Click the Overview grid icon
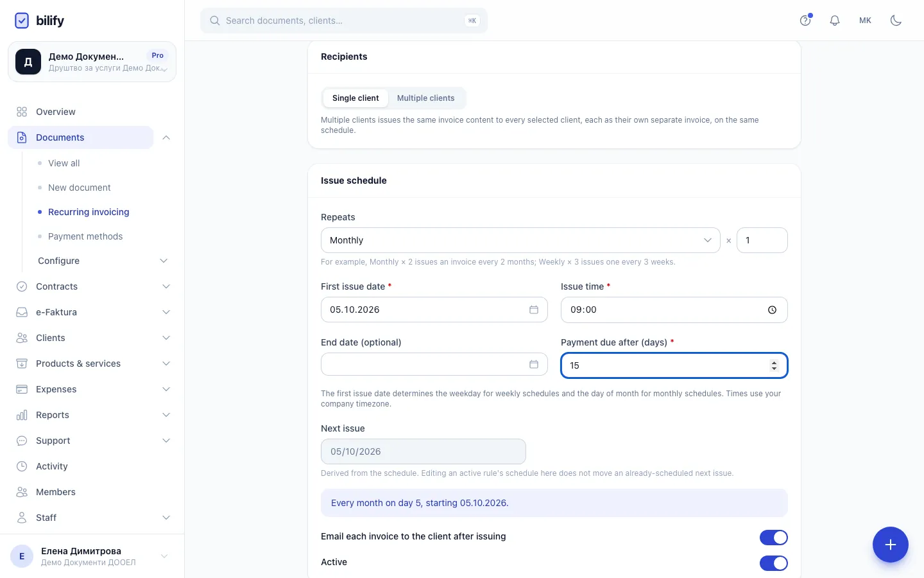Screen dimensions: 924x578 (22, 112)
